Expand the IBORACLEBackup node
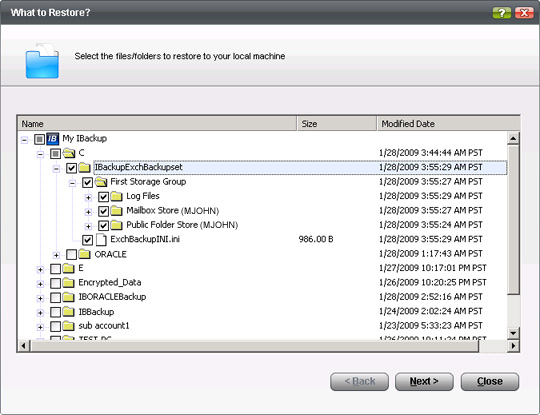Screen dimensions: 540x415 40,298
